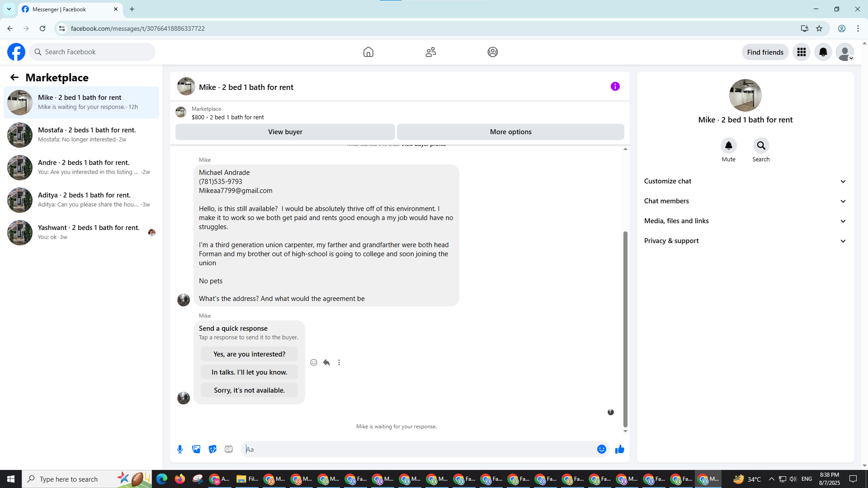Open the tab search dropdown in Chrome
The height and width of the screenshot is (488, 868).
(9, 9)
